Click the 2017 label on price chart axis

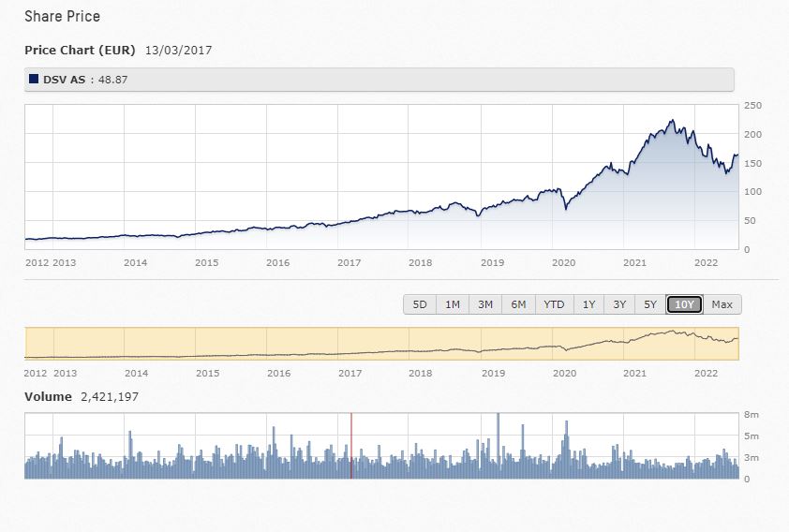pos(349,262)
